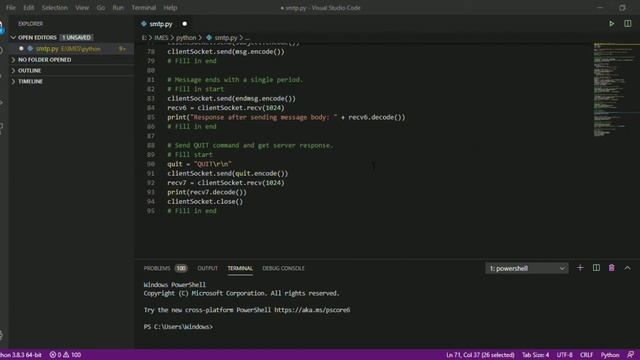Create a new terminal with plus icon
The image size is (640, 360).
(580, 268)
